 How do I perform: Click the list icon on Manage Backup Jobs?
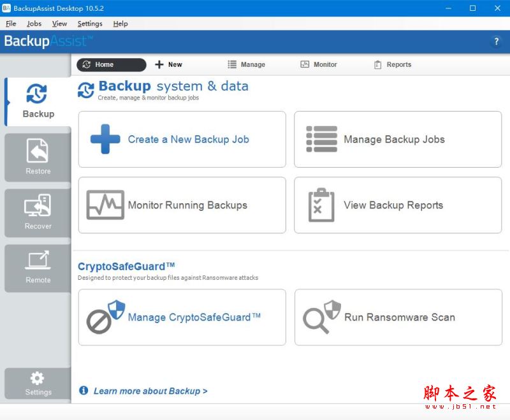pyautogui.click(x=321, y=139)
